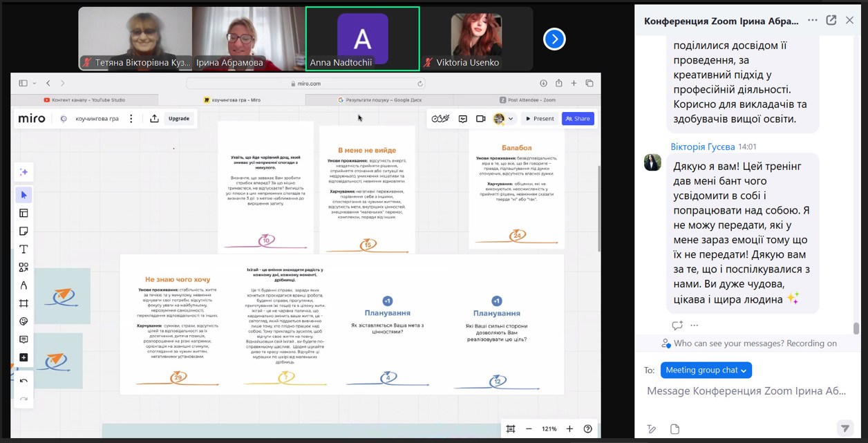The image size is (868, 443).
Task: Click the Miro AI sparkle icon
Action: 23,171
